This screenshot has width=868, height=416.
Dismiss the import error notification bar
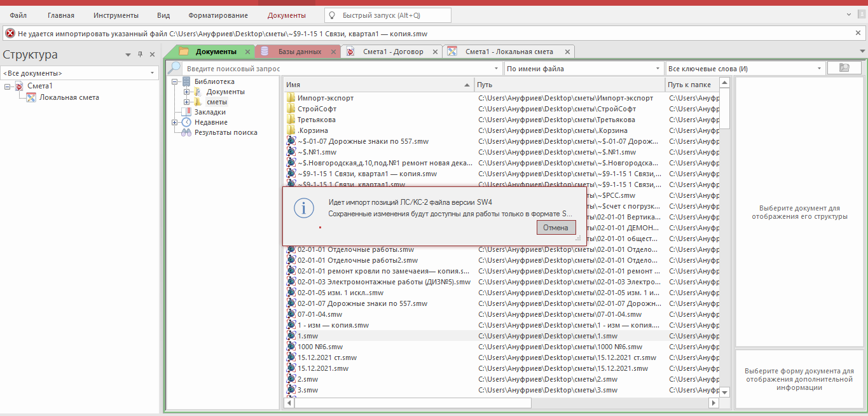(858, 33)
